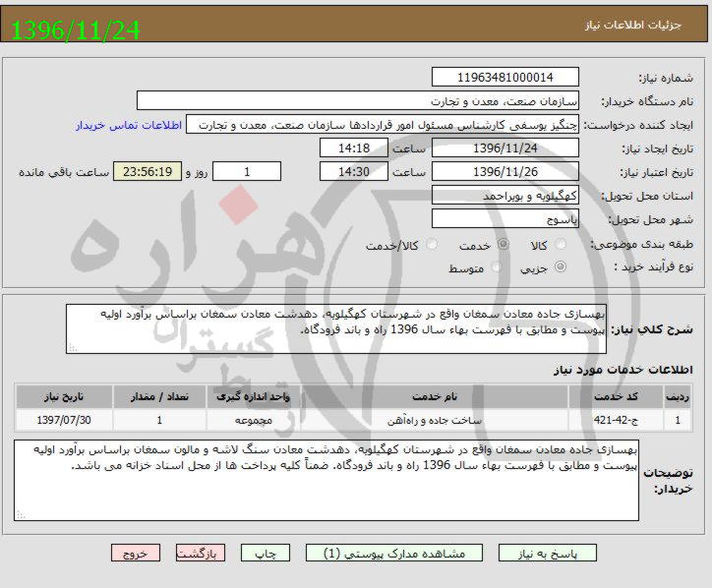Click the جزئیات اطلاعات نیاز page title

633,25
